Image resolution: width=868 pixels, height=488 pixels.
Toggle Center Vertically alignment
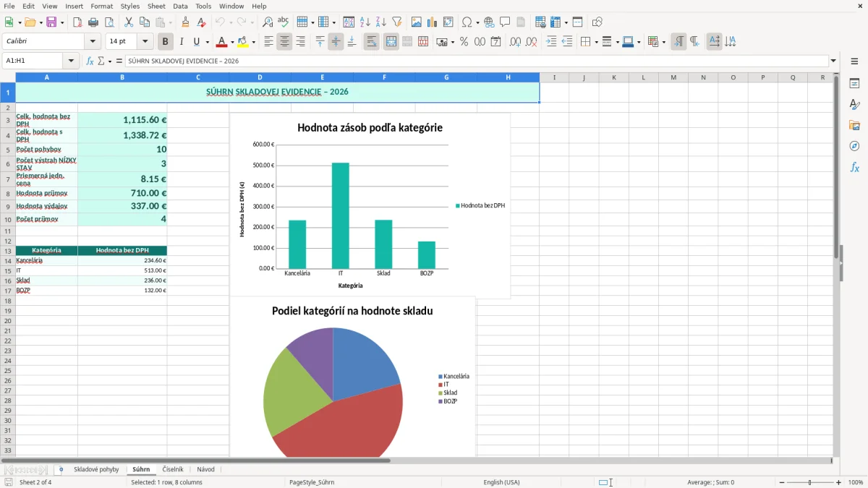(336, 42)
